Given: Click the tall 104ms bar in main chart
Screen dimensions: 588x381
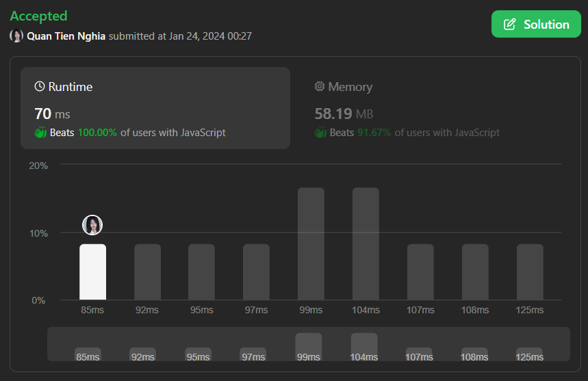Looking at the screenshot, I should tap(366, 244).
